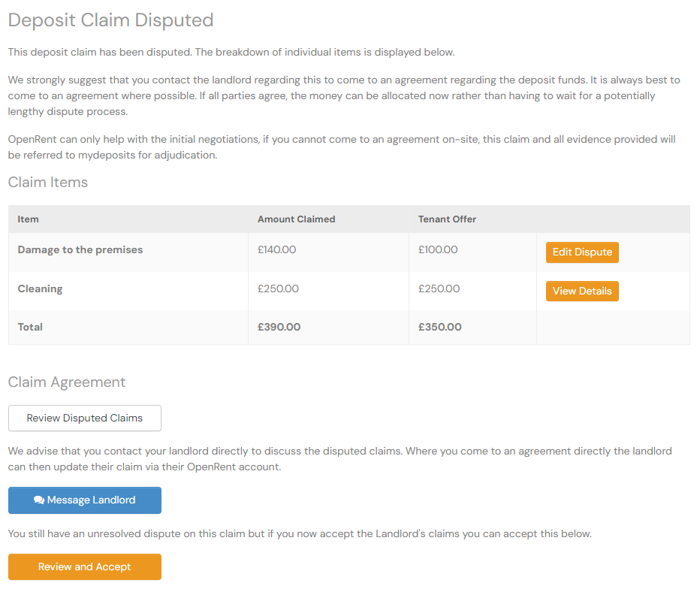Image resolution: width=700 pixels, height=589 pixels.
Task: Click the Message Landlord button label
Action: (91, 500)
